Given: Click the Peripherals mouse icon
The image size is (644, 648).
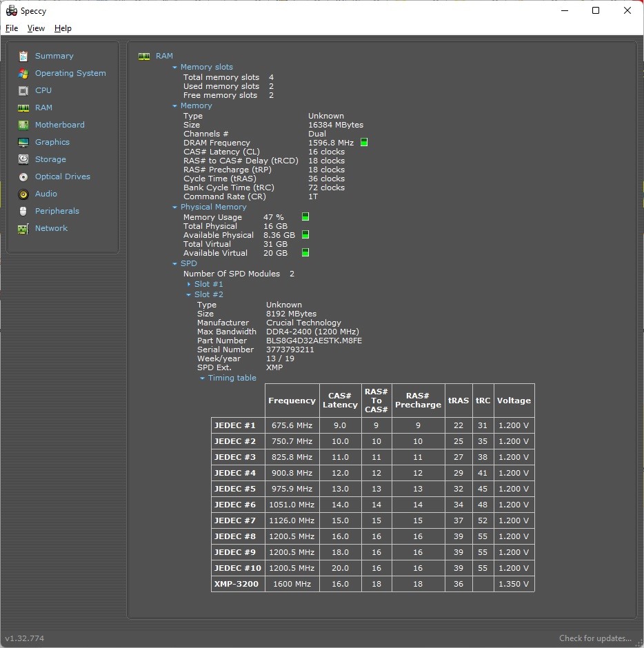Looking at the screenshot, I should [23, 211].
